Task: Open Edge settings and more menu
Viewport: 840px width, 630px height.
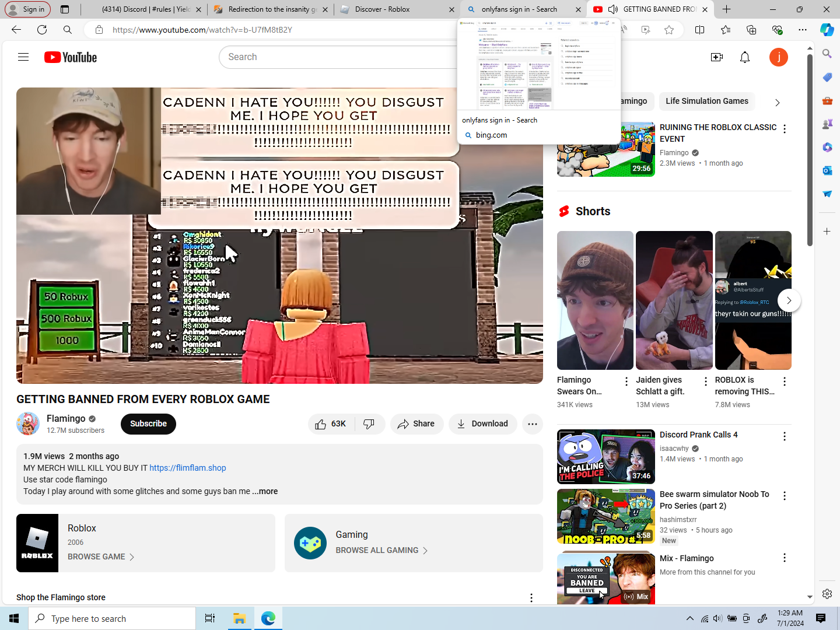Action: [x=803, y=30]
